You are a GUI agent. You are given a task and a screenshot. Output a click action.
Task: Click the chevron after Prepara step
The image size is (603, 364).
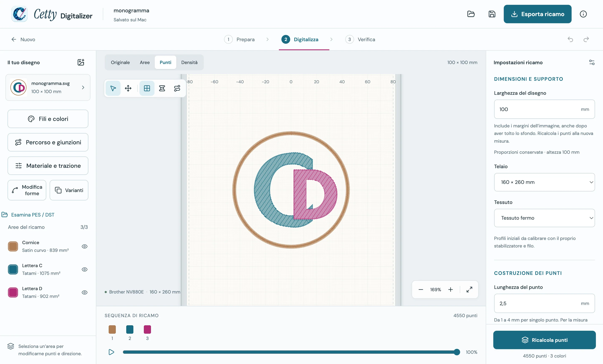[268, 39]
